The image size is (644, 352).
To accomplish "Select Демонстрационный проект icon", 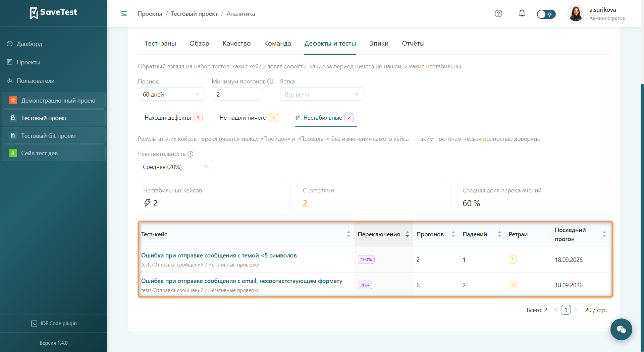I will click(x=13, y=100).
